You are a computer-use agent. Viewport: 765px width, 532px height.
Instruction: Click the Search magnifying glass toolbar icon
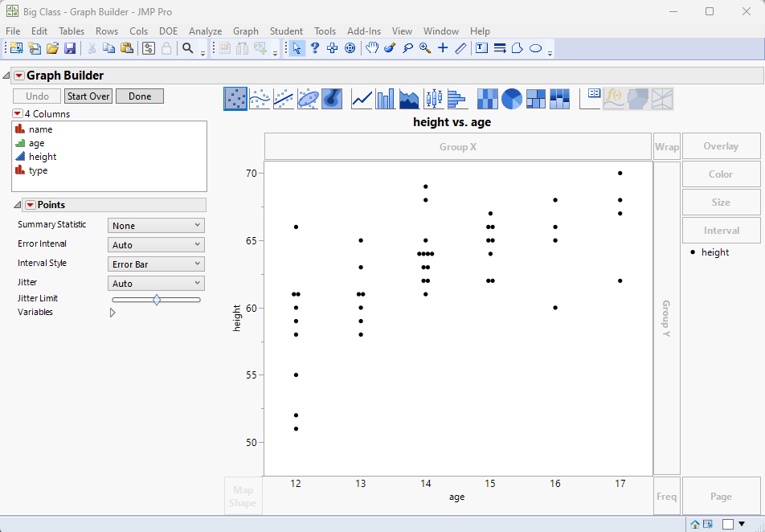[x=188, y=48]
